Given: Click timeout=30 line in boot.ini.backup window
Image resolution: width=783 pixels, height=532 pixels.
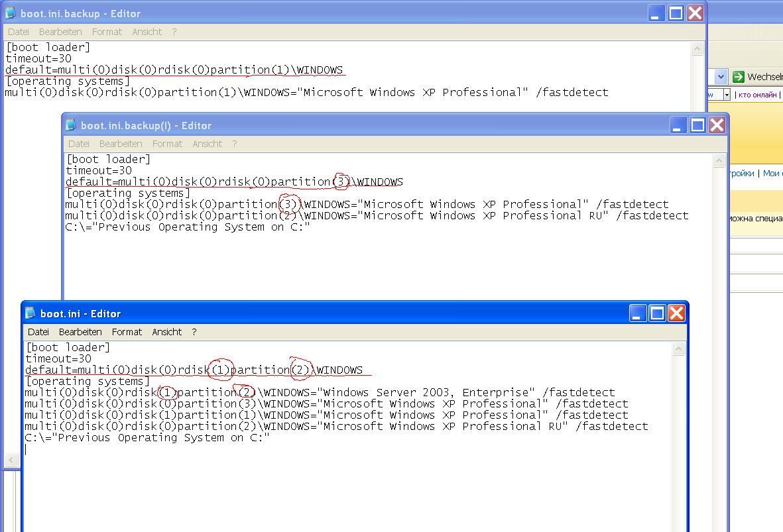Looking at the screenshot, I should pyautogui.click(x=38, y=59).
